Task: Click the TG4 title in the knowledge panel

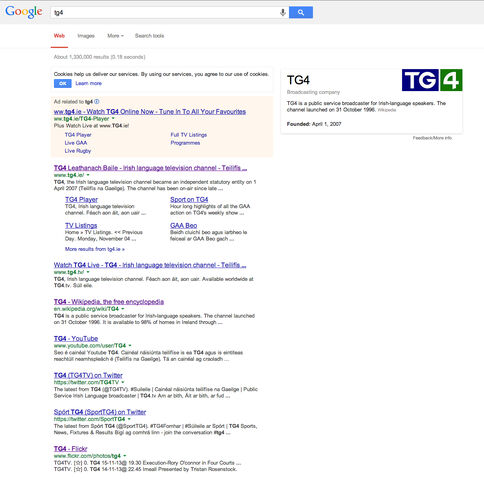Action: [298, 80]
